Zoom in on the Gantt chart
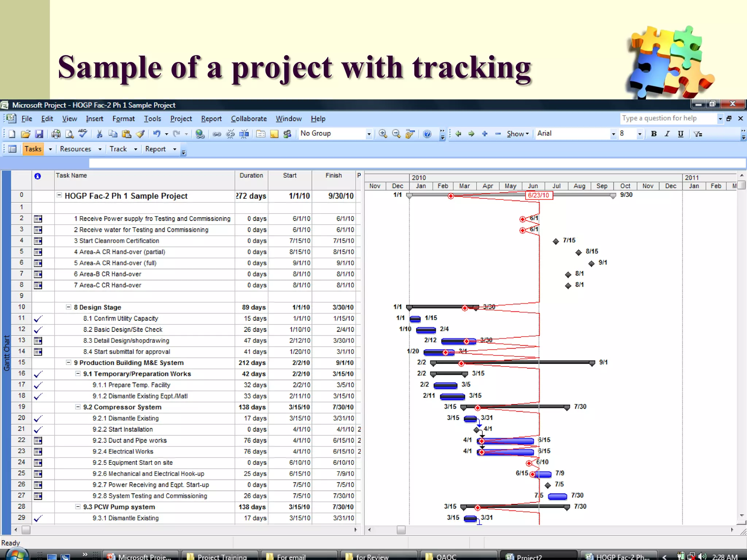 coord(383,134)
